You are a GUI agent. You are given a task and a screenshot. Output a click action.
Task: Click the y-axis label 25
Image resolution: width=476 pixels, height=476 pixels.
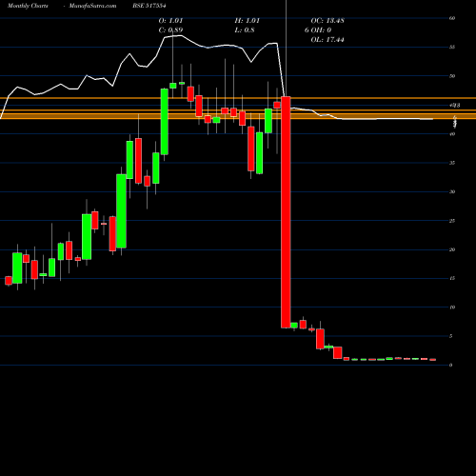click(452, 221)
